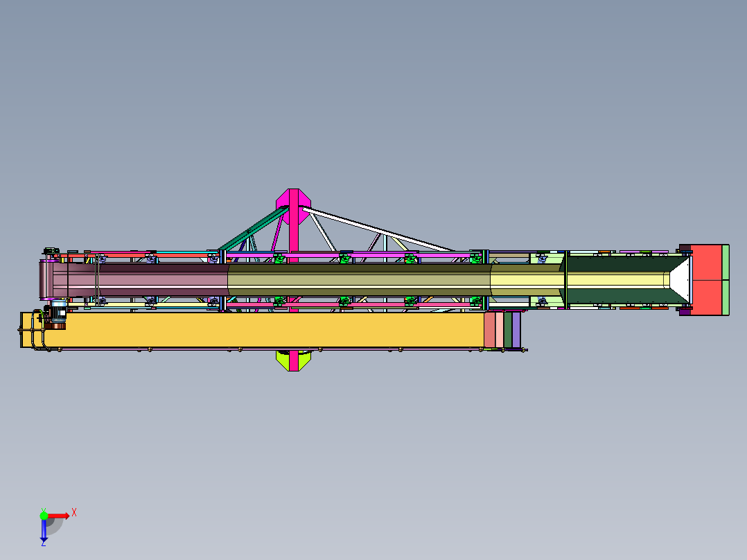Select the olive belt section in middle

tap(359, 280)
